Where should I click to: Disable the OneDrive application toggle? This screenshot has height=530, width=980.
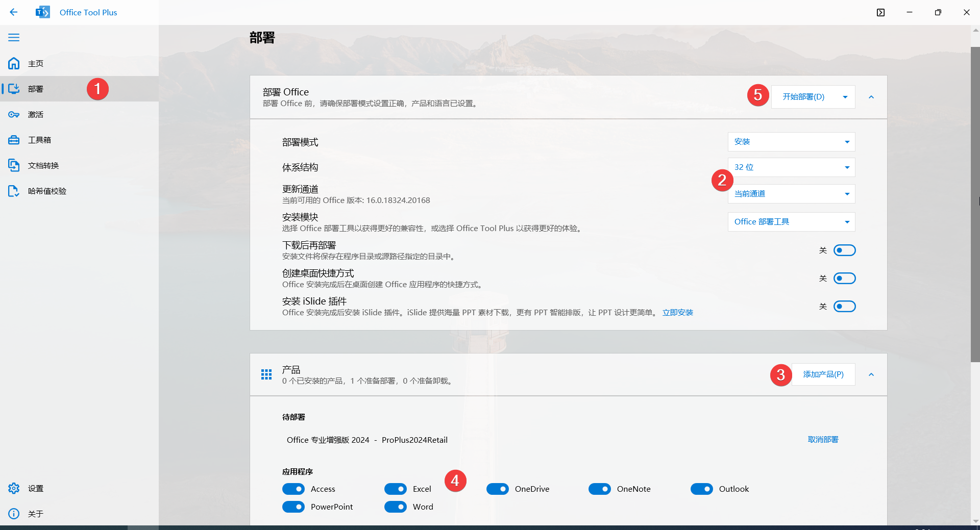click(498, 489)
